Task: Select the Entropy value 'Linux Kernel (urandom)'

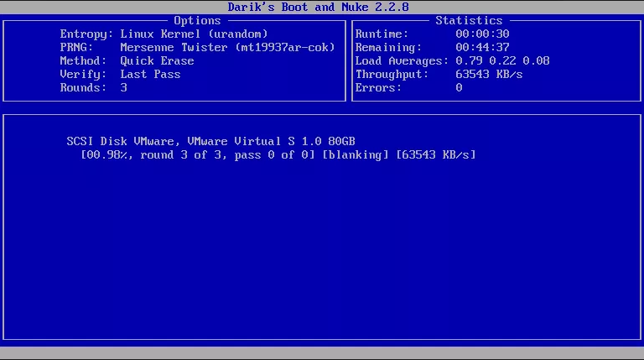Action: (x=194, y=34)
